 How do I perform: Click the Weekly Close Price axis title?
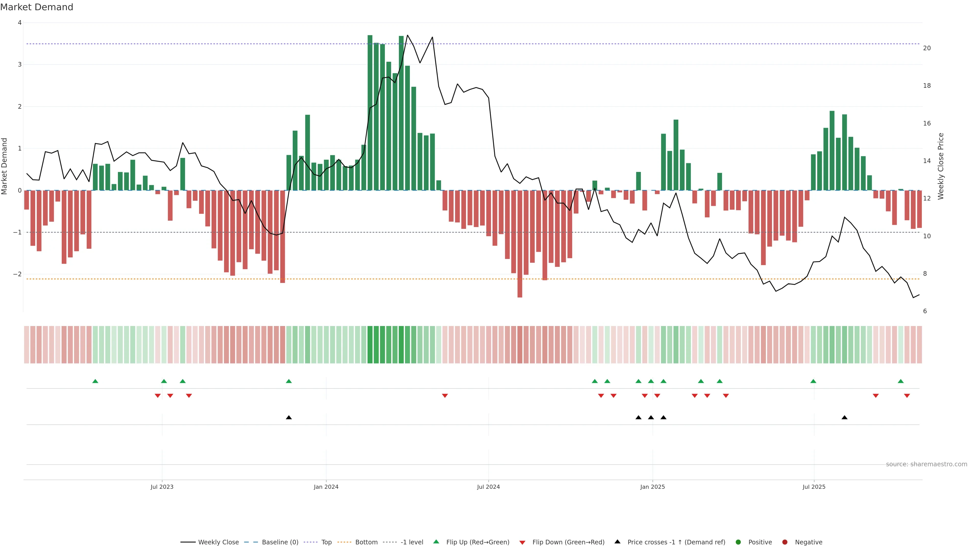[x=941, y=166]
